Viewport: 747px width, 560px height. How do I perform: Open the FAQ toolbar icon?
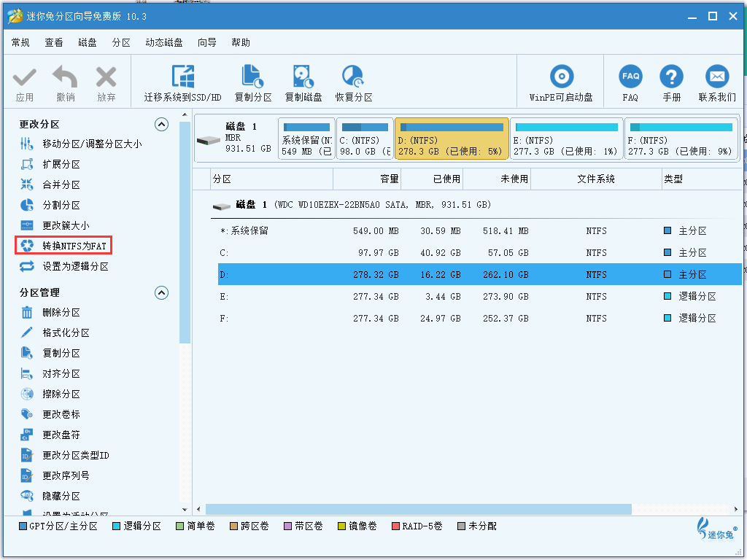(630, 76)
